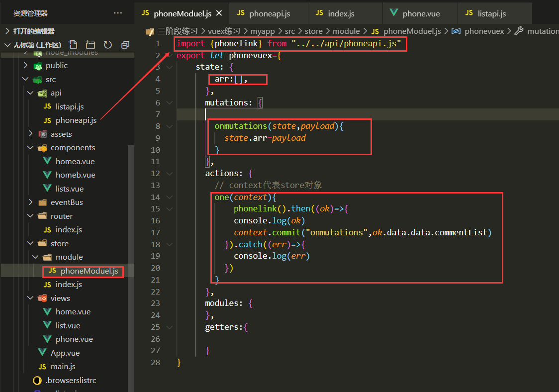Click the vuex练习 breadcrumb

point(224,31)
